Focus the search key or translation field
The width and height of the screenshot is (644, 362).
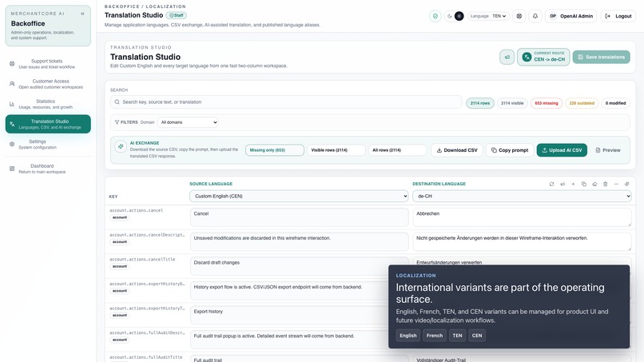pyautogui.click(x=286, y=102)
